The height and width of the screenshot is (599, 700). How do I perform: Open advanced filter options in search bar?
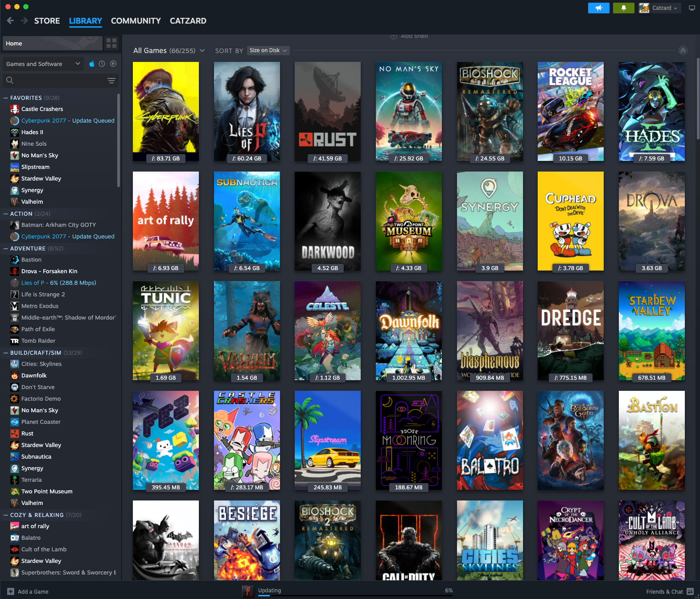[x=111, y=81]
